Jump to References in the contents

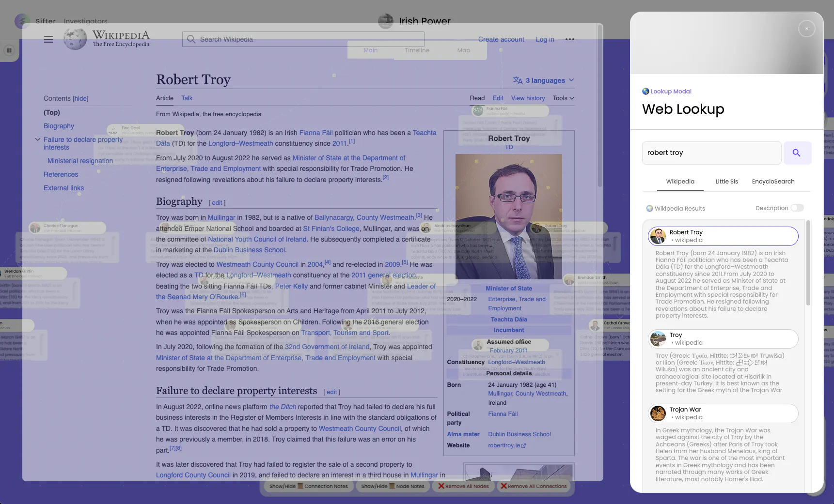click(61, 174)
